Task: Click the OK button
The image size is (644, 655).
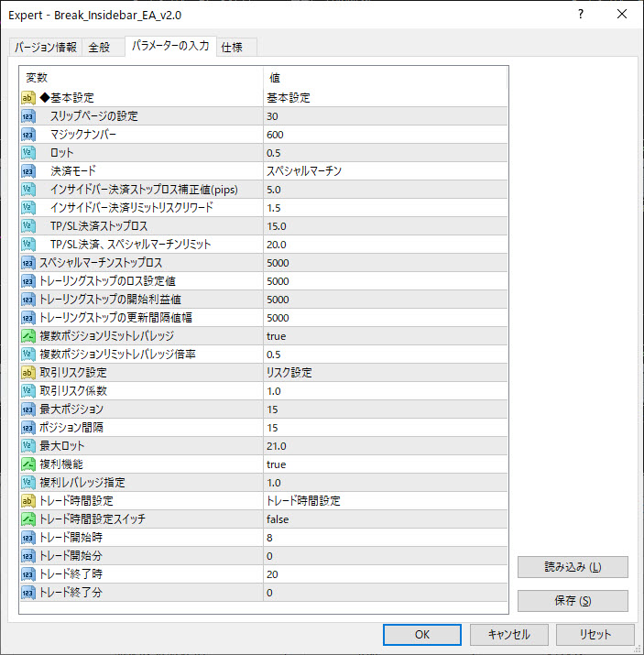Action: point(421,635)
